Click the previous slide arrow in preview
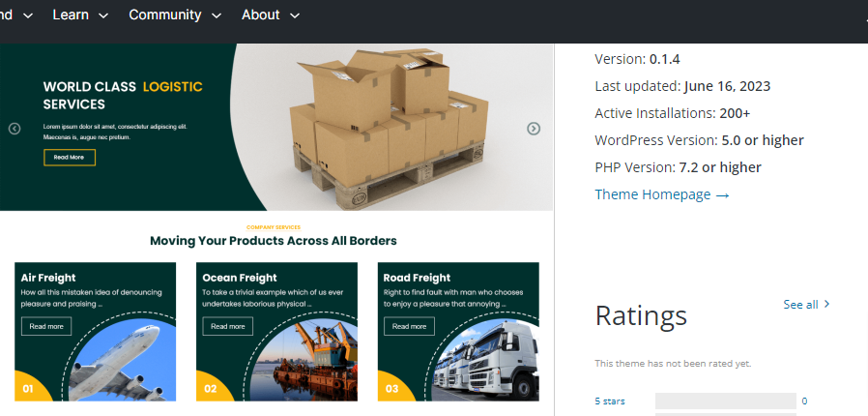This screenshot has height=416, width=868. (x=14, y=129)
